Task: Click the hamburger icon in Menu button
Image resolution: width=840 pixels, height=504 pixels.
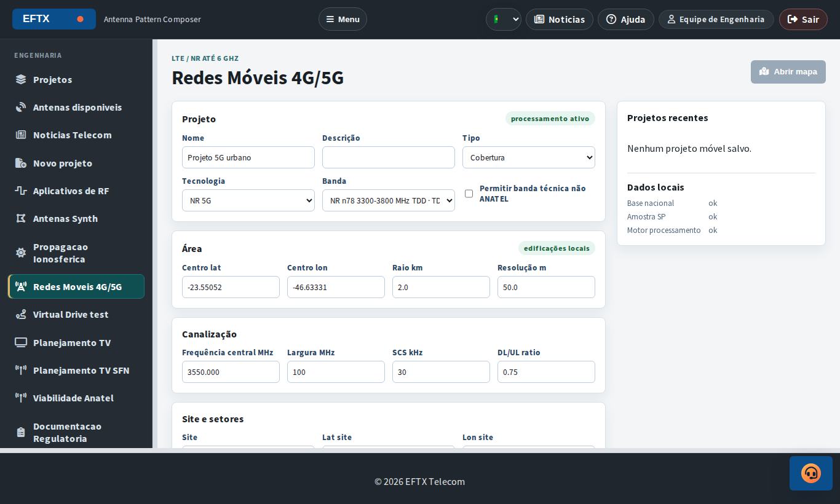Action: (x=330, y=19)
